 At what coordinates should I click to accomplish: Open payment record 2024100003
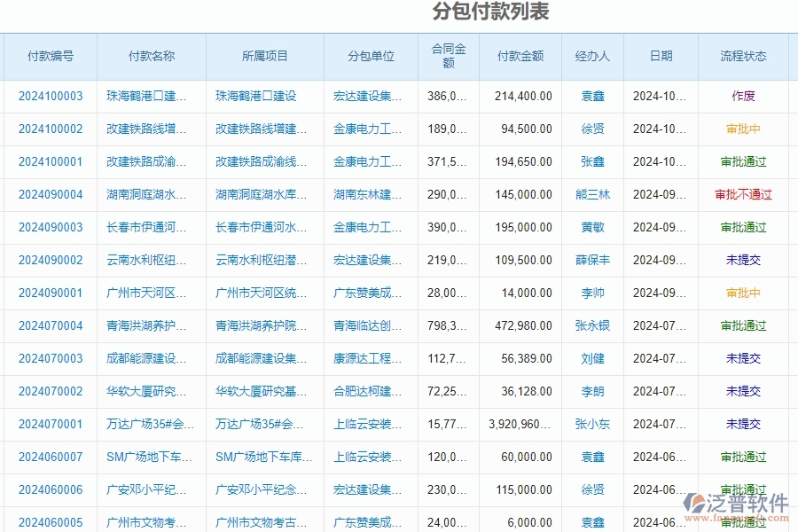[x=49, y=96]
